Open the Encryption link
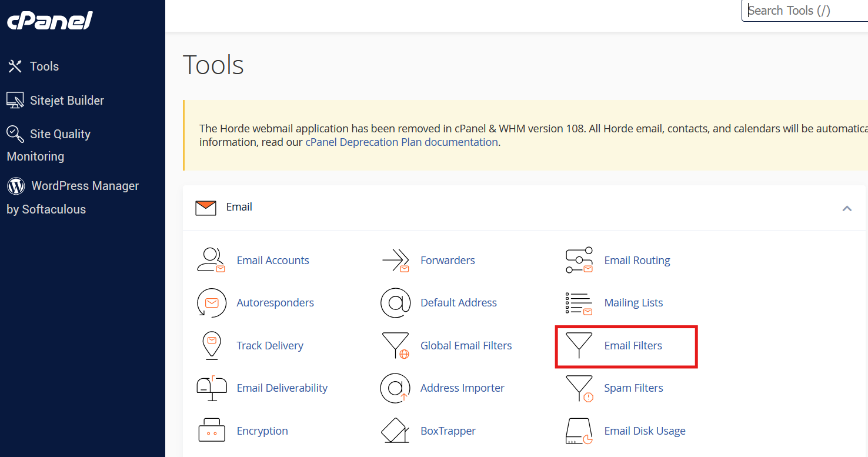 click(262, 431)
